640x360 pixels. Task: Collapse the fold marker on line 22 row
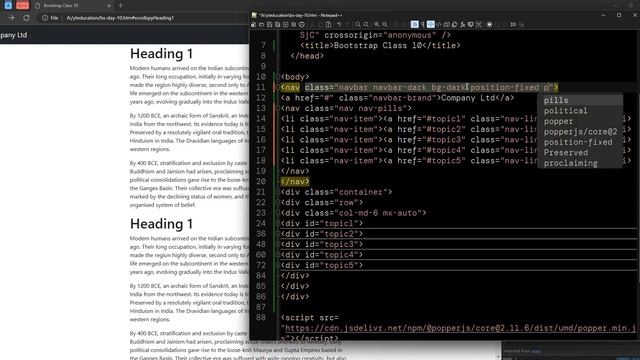[x=278, y=202]
